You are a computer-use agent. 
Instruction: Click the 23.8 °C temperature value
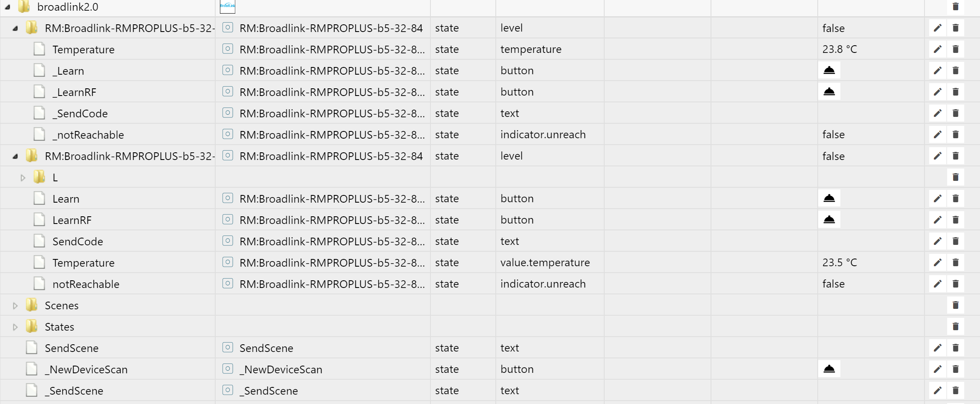[839, 49]
